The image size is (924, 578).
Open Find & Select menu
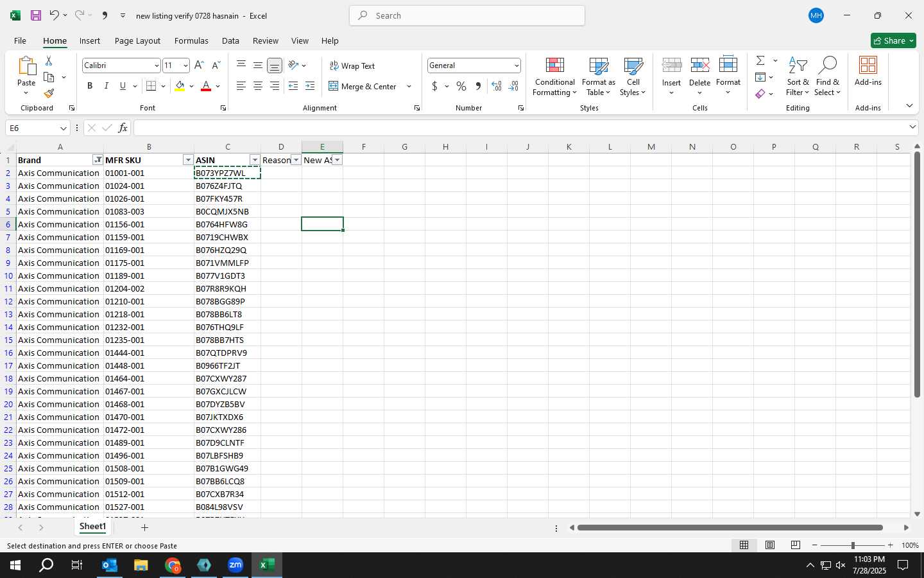pyautogui.click(x=827, y=77)
